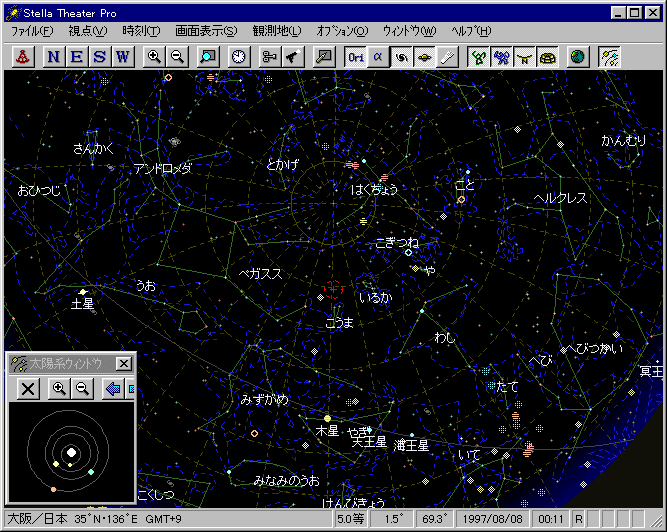The height and width of the screenshot is (532, 667).
Task: Click the 69.3° status bar value
Action: tap(434, 519)
